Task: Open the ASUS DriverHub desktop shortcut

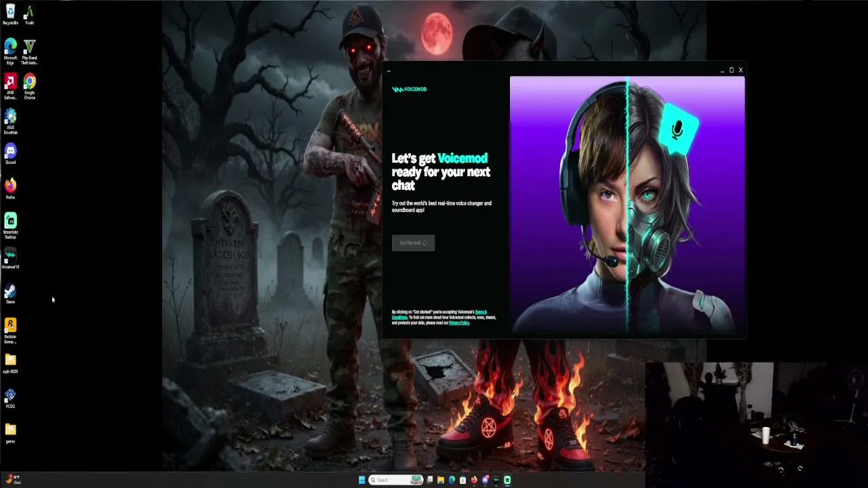Action: (x=10, y=122)
